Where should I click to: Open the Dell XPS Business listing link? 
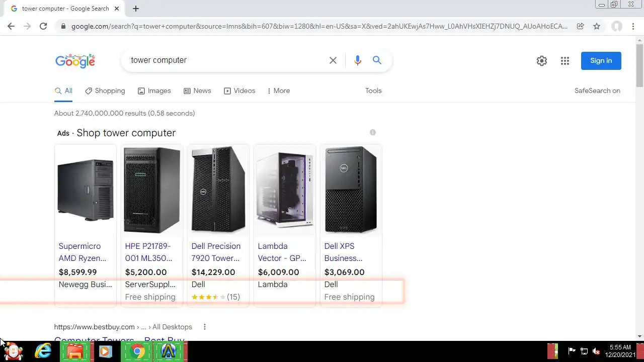click(x=344, y=252)
